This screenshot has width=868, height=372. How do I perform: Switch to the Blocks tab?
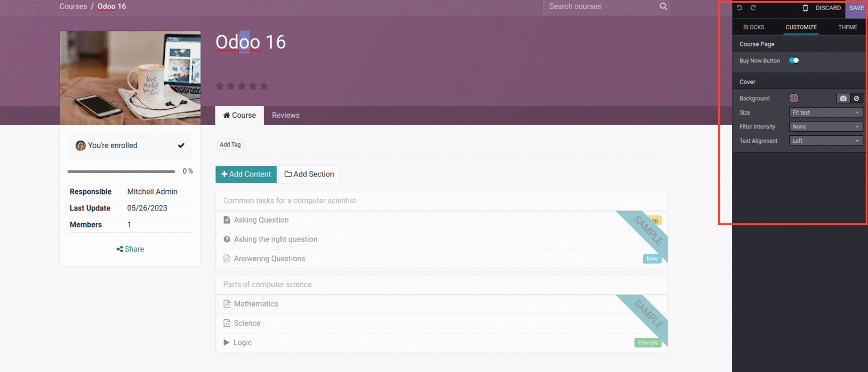tap(753, 27)
